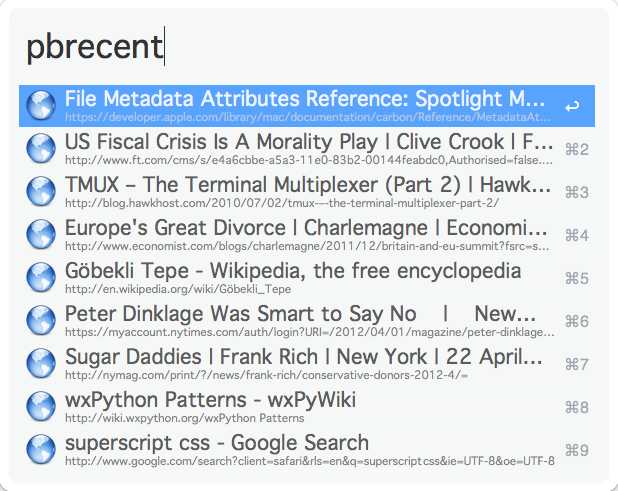Screen dimensions: 618x491
Task: Select superscript css Google Search result
Action: 307,449
